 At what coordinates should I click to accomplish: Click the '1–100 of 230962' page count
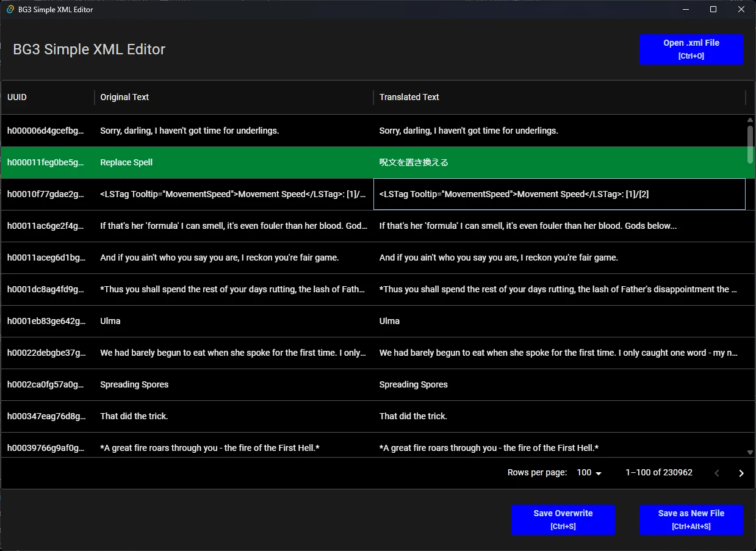pyautogui.click(x=659, y=472)
